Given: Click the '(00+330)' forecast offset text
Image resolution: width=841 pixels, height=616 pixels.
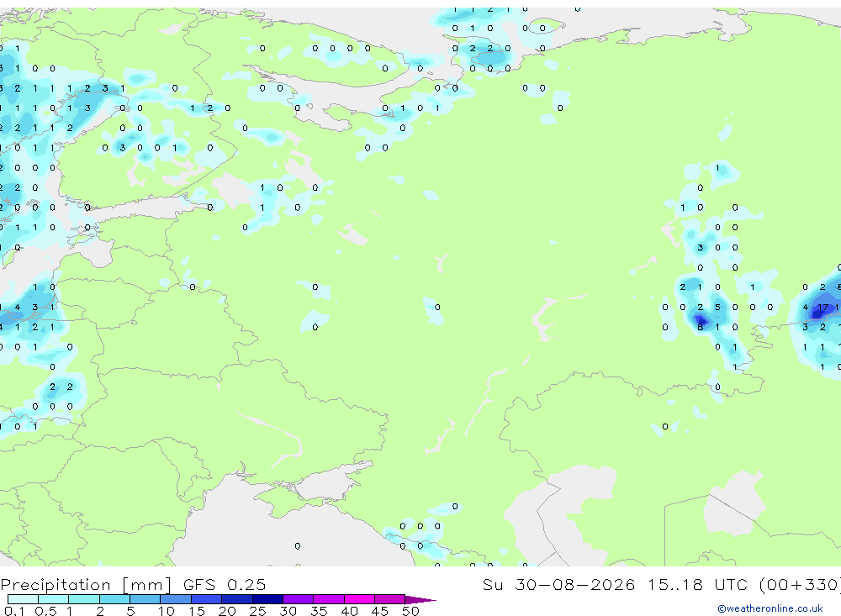Looking at the screenshot, I should (x=800, y=584).
